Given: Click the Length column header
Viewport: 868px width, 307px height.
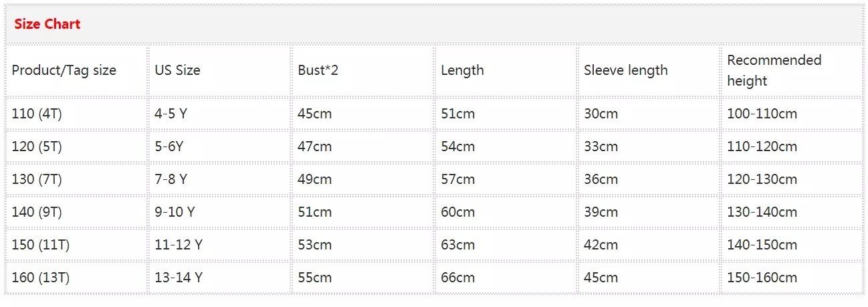Looking at the screenshot, I should click(462, 70).
